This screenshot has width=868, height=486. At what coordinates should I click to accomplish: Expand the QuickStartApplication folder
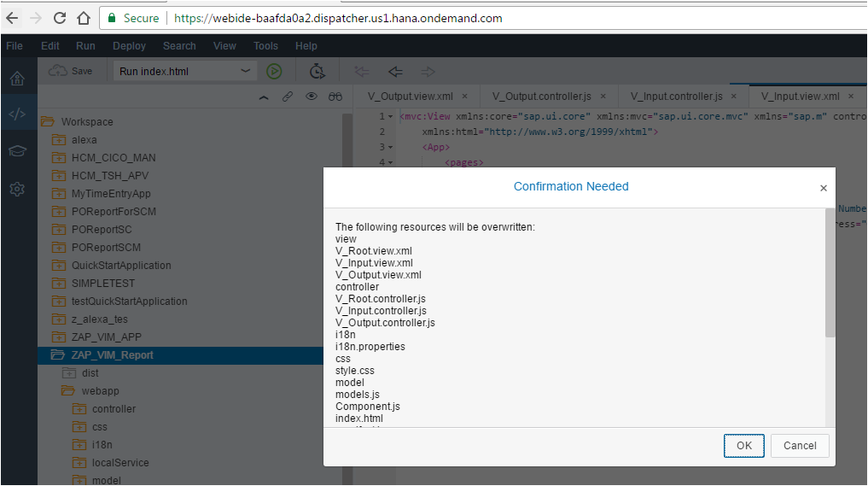tap(59, 266)
